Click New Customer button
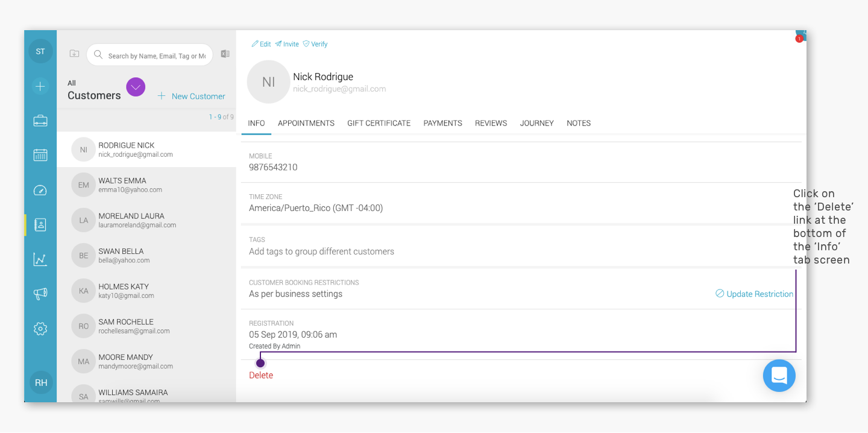 coord(191,96)
